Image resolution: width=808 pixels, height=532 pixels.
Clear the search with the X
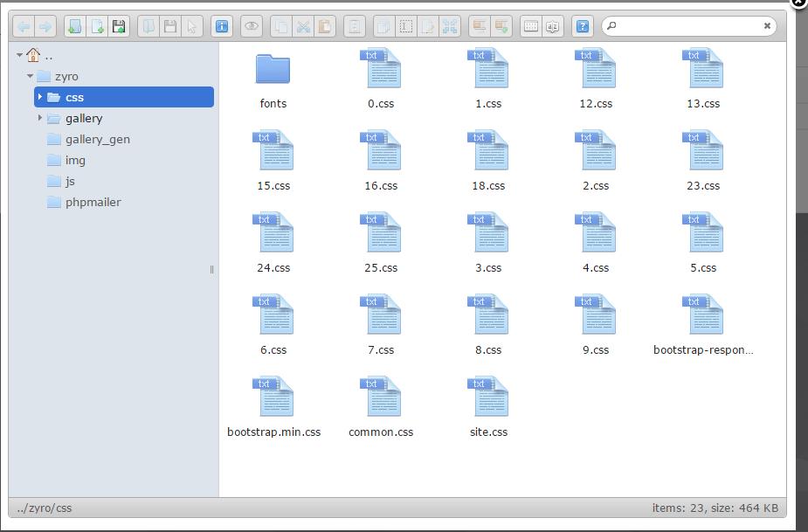pyautogui.click(x=767, y=26)
